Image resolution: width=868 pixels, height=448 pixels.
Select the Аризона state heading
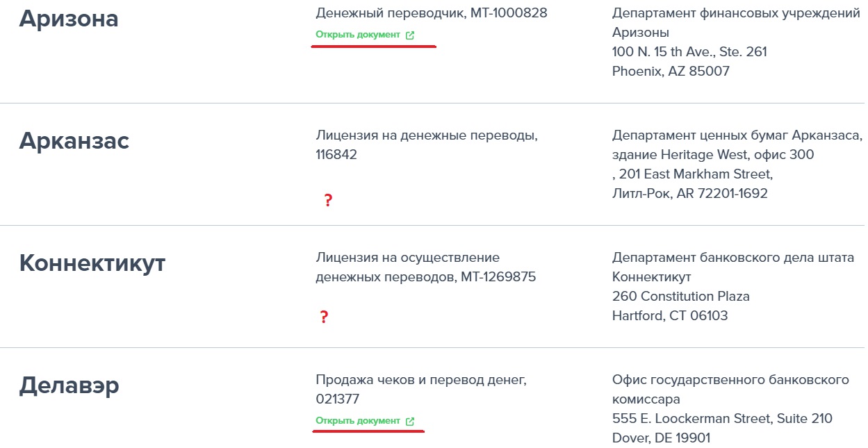pos(69,19)
